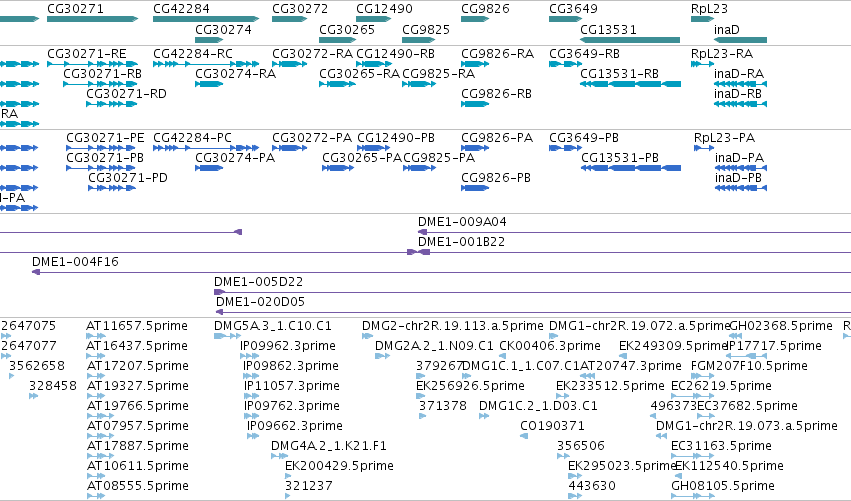
Task: Click the CG30265 gene label
Action: [x=347, y=29]
